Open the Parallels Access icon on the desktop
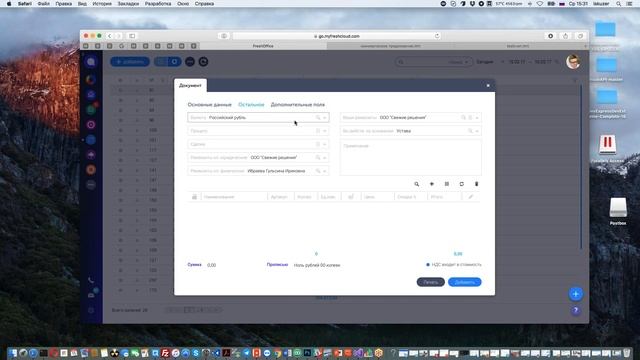Image resolution: width=640 pixels, height=360 pixels. (x=607, y=145)
